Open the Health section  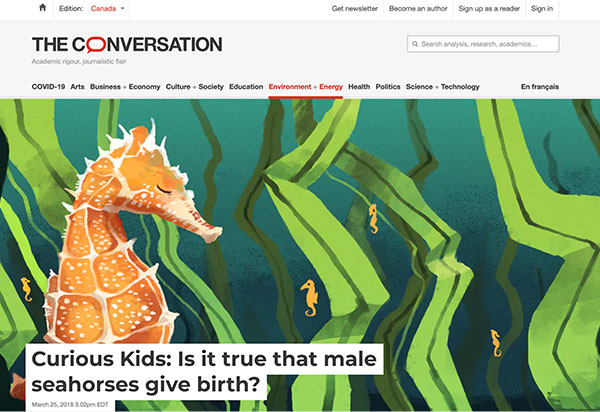[359, 87]
